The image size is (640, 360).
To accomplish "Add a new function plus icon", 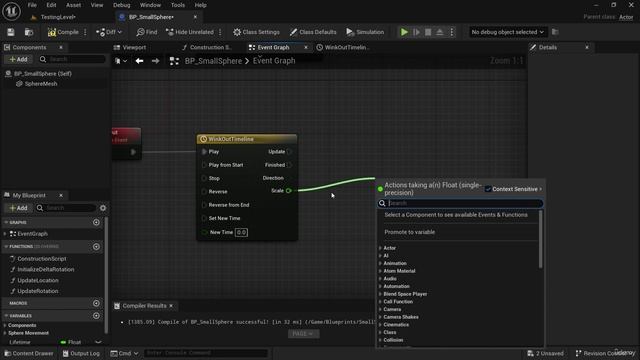I will [x=96, y=247].
